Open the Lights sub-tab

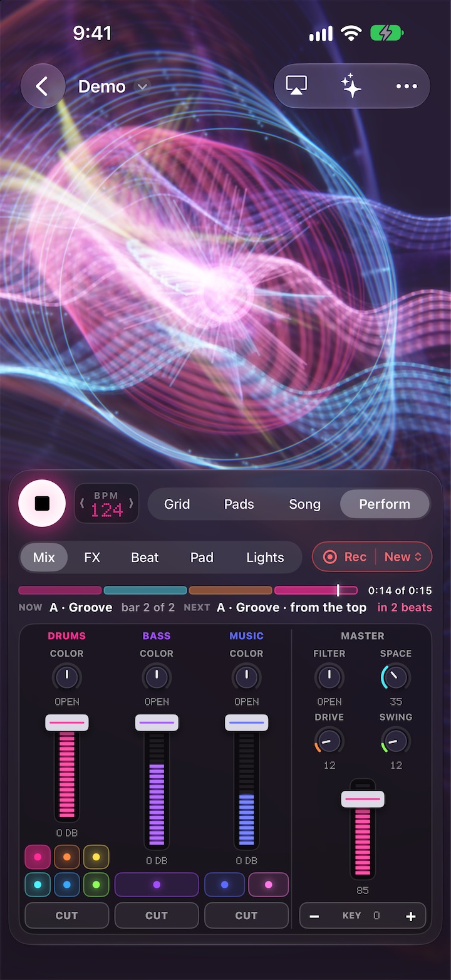click(x=265, y=557)
